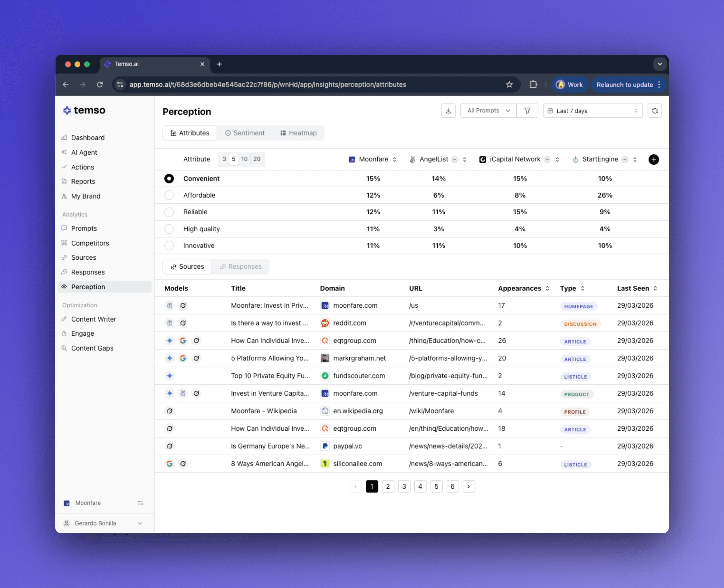Sort table by Appearances column
724x588 pixels.
pyautogui.click(x=523, y=288)
